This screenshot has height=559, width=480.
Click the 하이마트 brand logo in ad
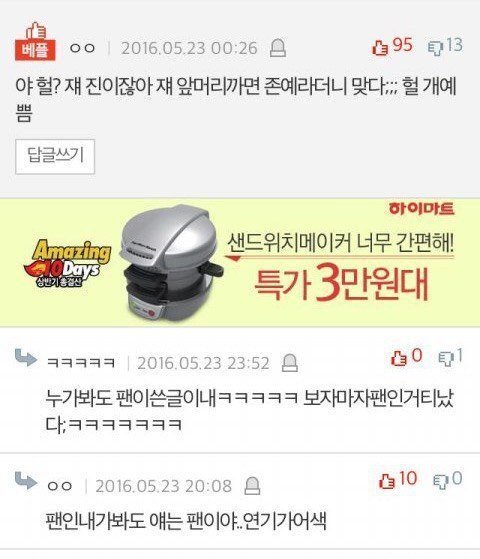422,209
